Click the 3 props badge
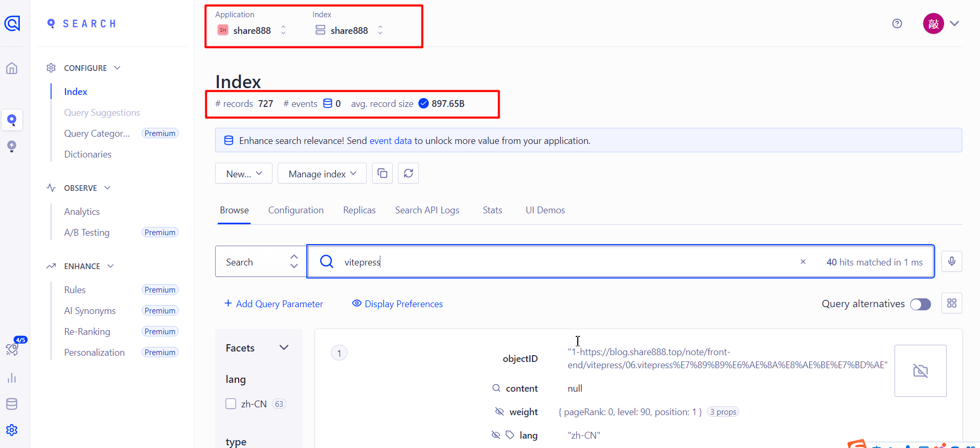This screenshot has height=448, width=980. [x=723, y=412]
